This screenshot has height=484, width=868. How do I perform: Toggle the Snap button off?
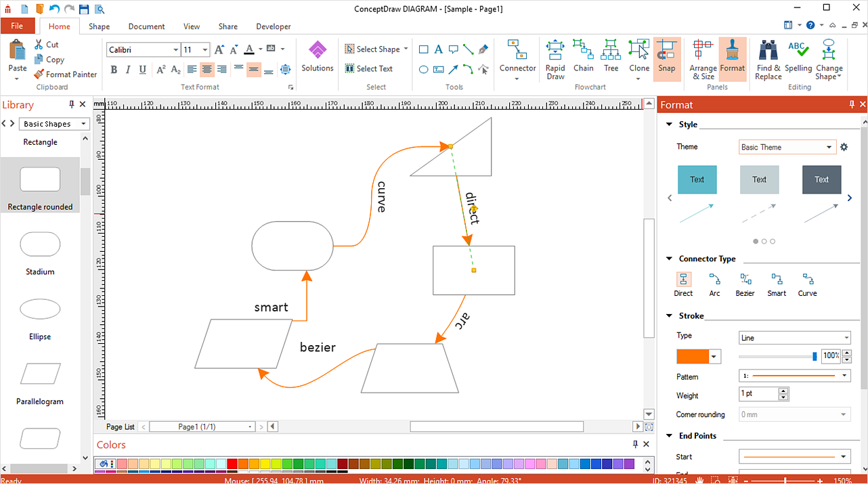(666, 57)
